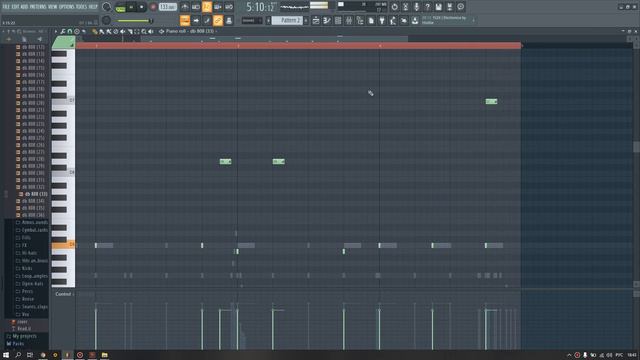Click the undo history icon
640x360 pixels.
(x=394, y=7)
